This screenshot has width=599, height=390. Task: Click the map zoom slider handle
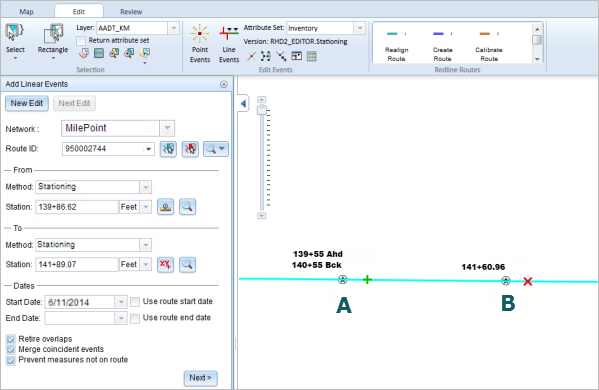coord(262,110)
